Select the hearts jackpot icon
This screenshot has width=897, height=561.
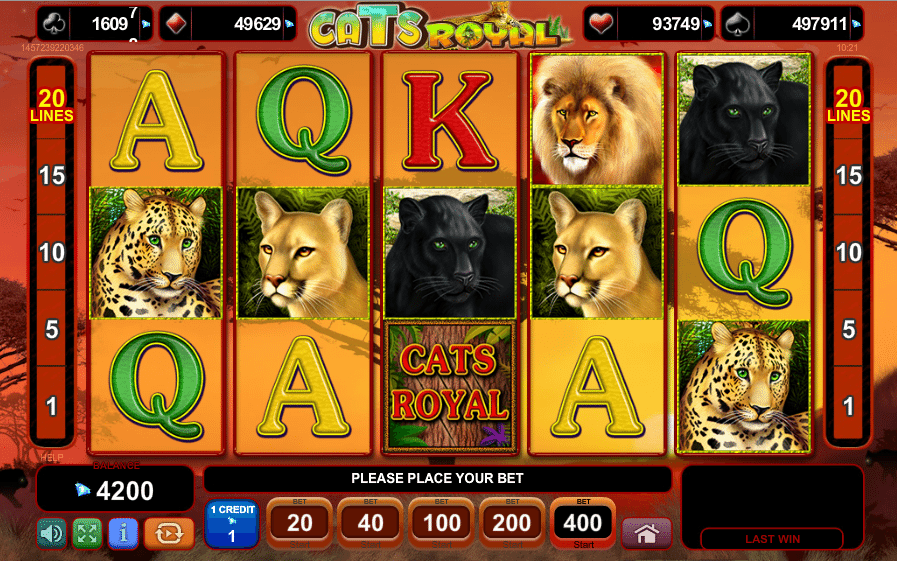(x=601, y=24)
